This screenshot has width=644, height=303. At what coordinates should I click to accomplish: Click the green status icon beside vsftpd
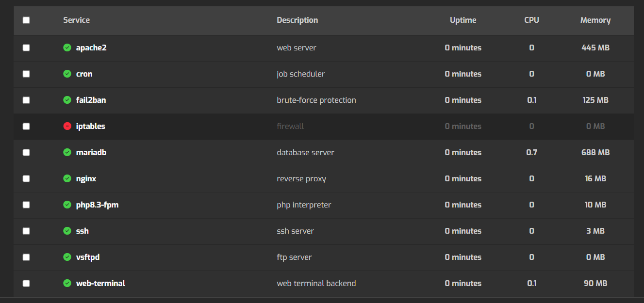click(67, 257)
